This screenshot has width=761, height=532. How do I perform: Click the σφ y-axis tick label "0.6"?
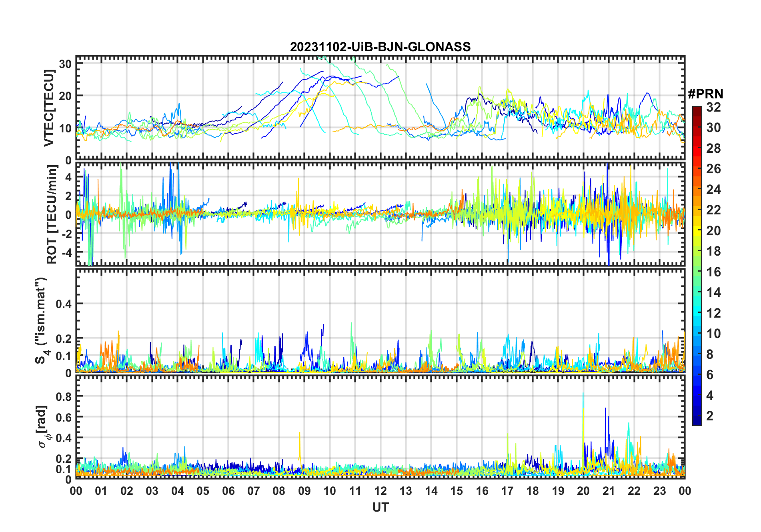(x=64, y=417)
